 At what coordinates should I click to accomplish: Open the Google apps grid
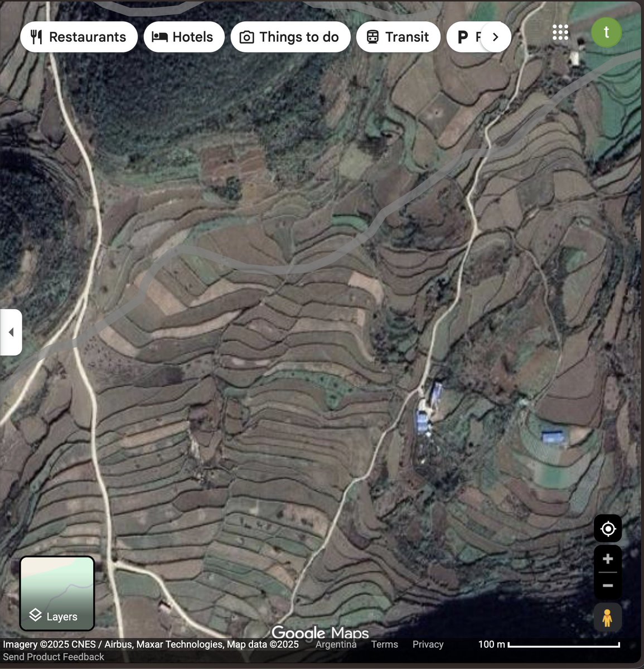pos(560,32)
